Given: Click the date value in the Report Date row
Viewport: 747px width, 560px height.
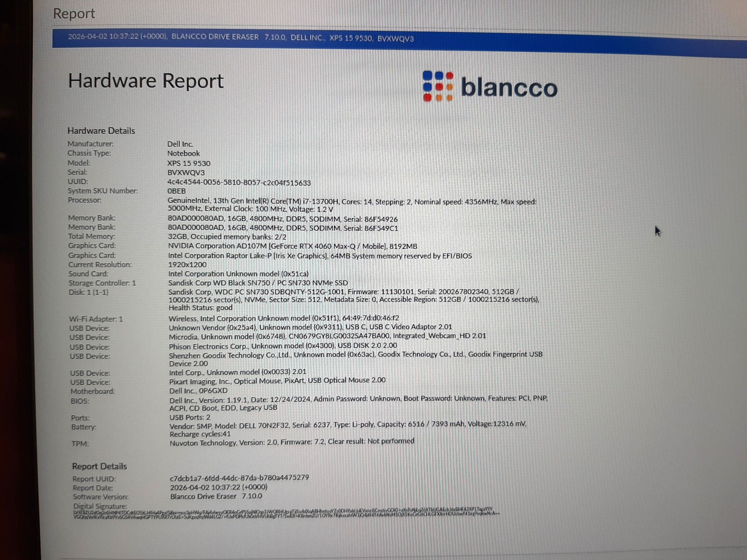Looking at the screenshot, I should click(x=219, y=487).
